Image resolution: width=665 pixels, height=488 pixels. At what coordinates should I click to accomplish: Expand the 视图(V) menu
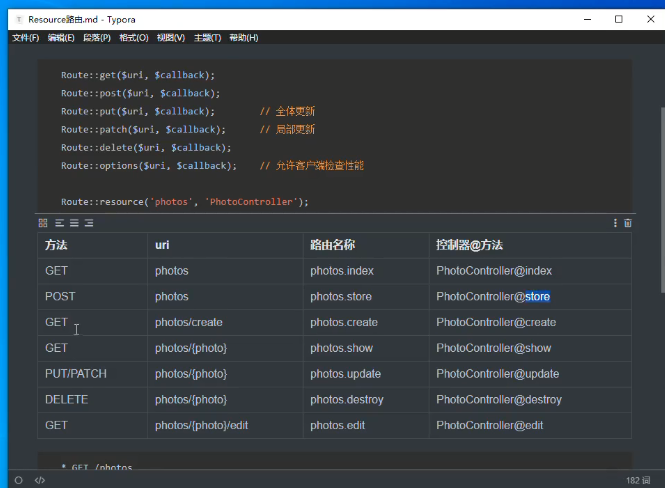point(170,38)
